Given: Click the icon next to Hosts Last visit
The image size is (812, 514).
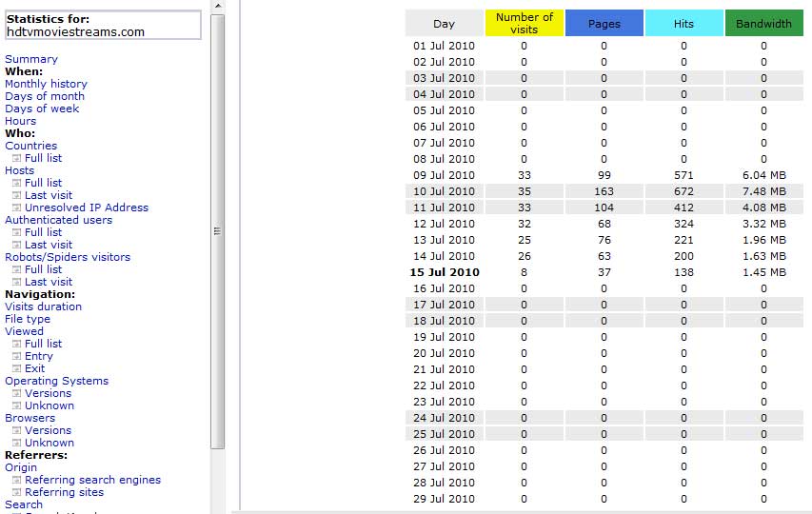Looking at the screenshot, I should (16, 196).
